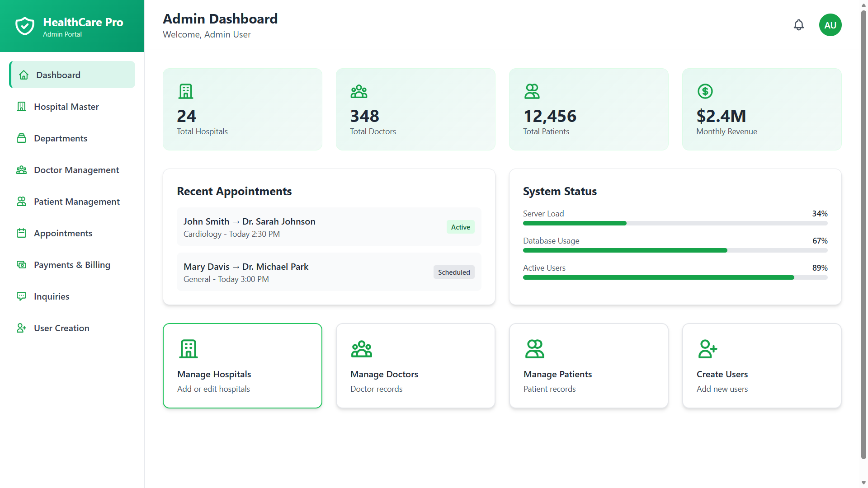This screenshot has width=868, height=488.
Task: Click the Create Users add-person icon
Action: (x=708, y=349)
